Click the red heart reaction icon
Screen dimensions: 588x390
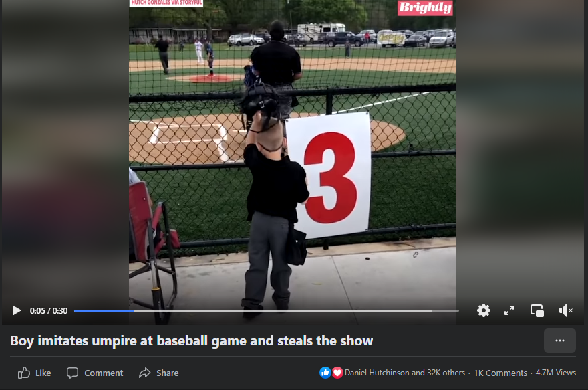pyautogui.click(x=337, y=373)
